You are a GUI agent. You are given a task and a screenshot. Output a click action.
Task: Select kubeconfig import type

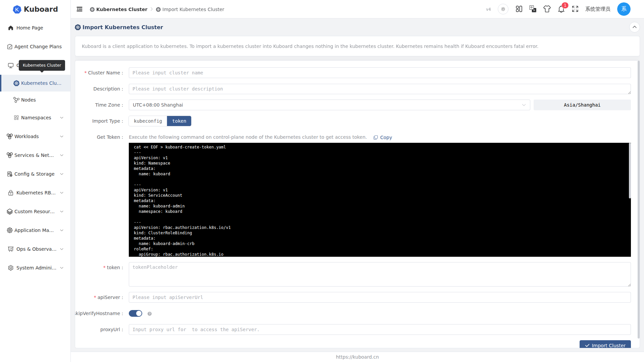click(148, 121)
